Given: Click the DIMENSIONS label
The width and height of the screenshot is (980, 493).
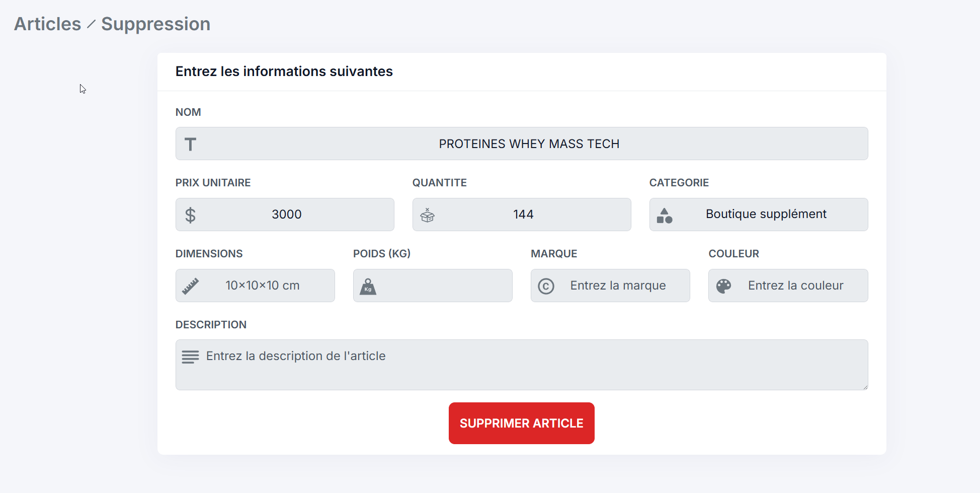Looking at the screenshot, I should [209, 254].
